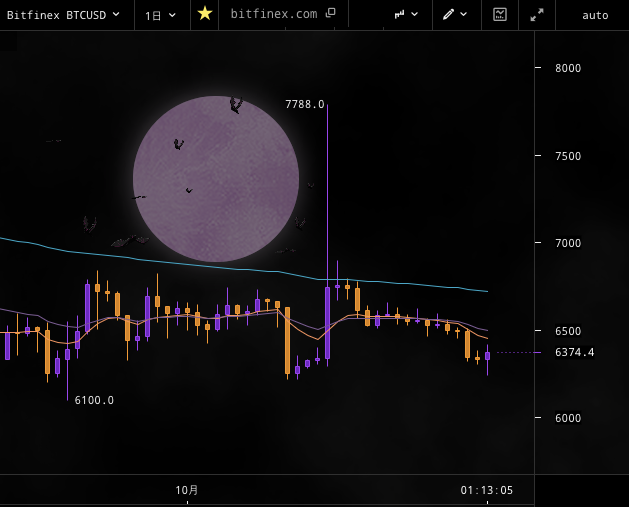Click the 6000 price axis label
629x507 pixels.
point(568,418)
